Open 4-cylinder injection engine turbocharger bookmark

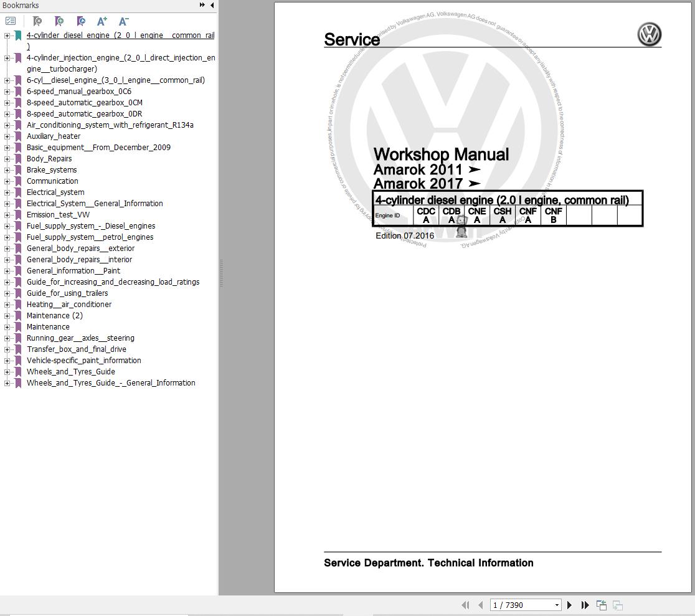[x=121, y=63]
